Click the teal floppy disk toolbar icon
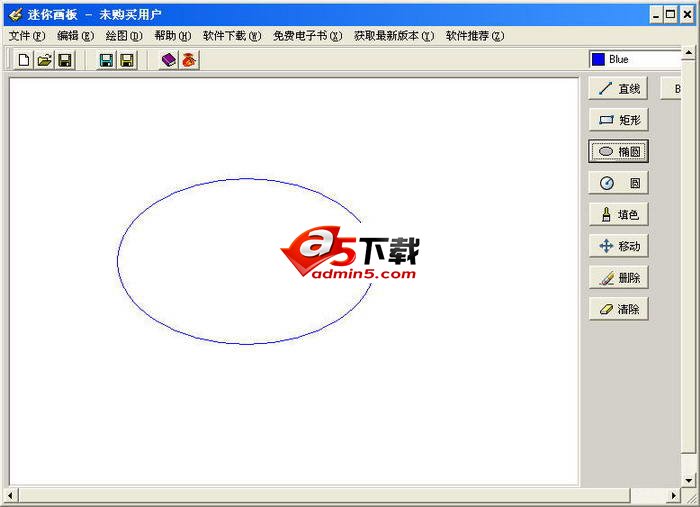 click(x=106, y=61)
